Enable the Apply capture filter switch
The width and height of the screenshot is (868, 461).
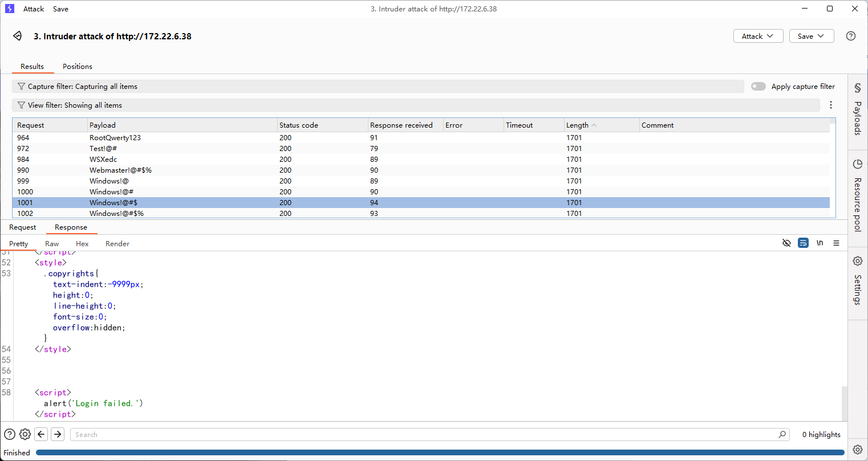tap(758, 87)
